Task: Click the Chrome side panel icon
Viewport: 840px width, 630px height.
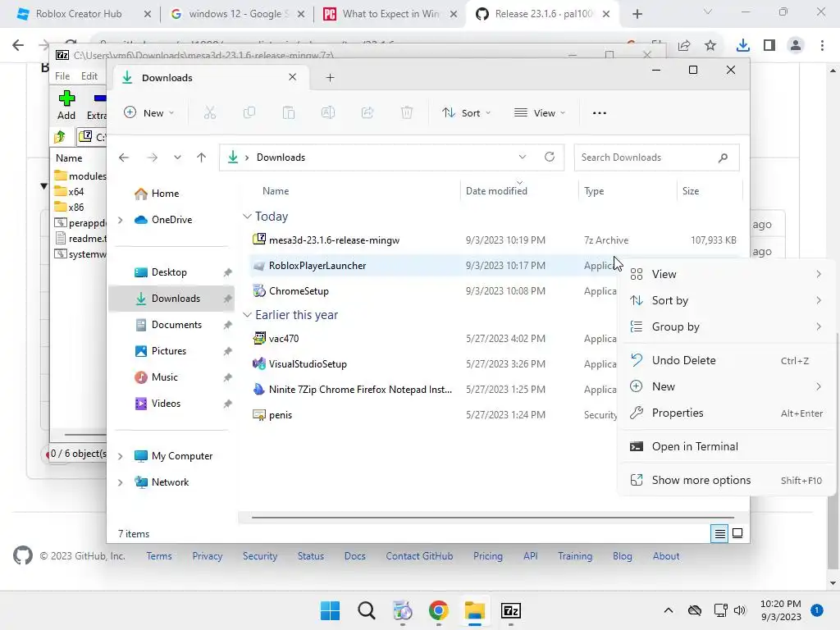Action: [769, 46]
